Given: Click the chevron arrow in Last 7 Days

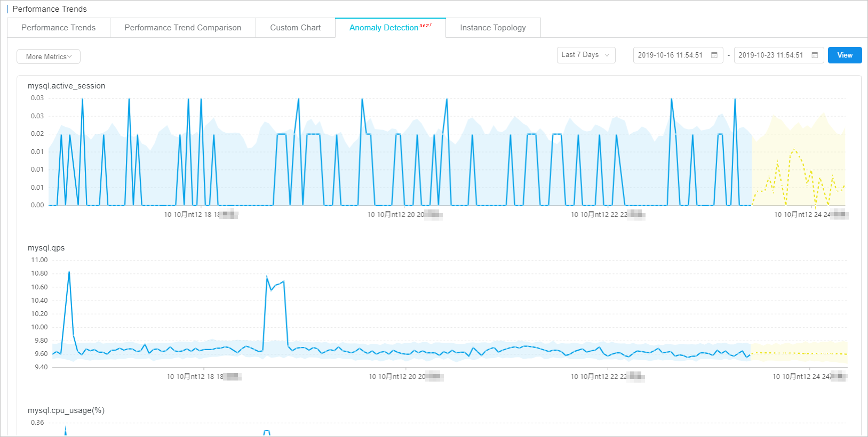Looking at the screenshot, I should pos(607,55).
